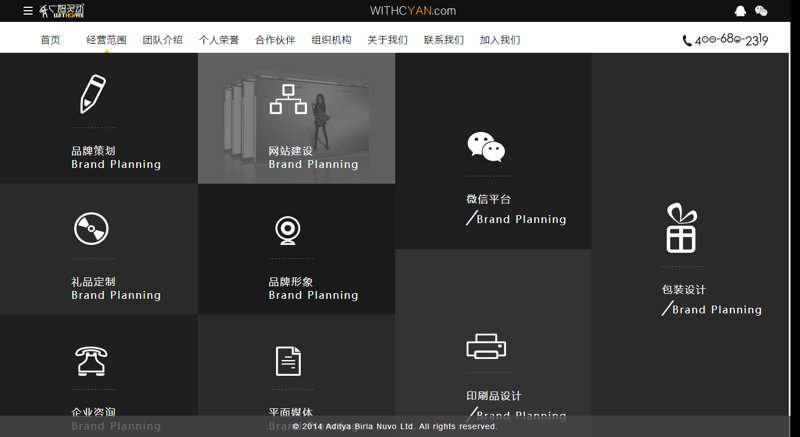Open the 包装设计 title link
The height and width of the screenshot is (437, 800).
[x=684, y=290]
